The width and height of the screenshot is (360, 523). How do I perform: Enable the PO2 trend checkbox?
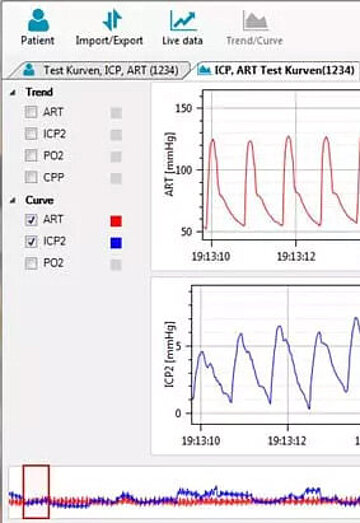pyautogui.click(x=31, y=155)
